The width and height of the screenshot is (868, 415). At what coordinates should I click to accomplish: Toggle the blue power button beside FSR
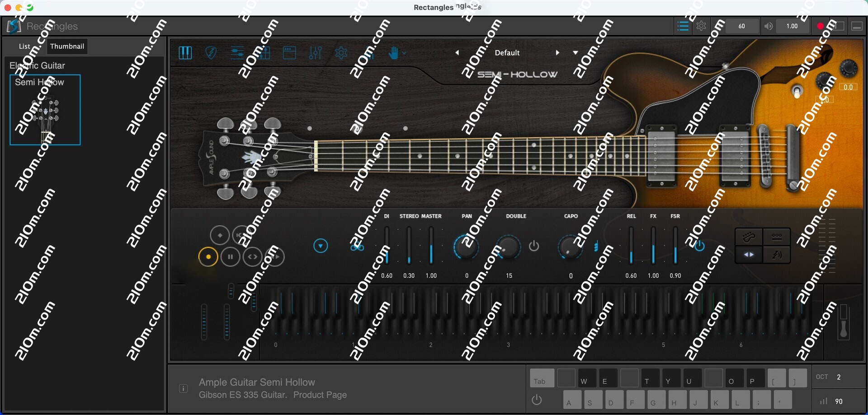tap(699, 246)
